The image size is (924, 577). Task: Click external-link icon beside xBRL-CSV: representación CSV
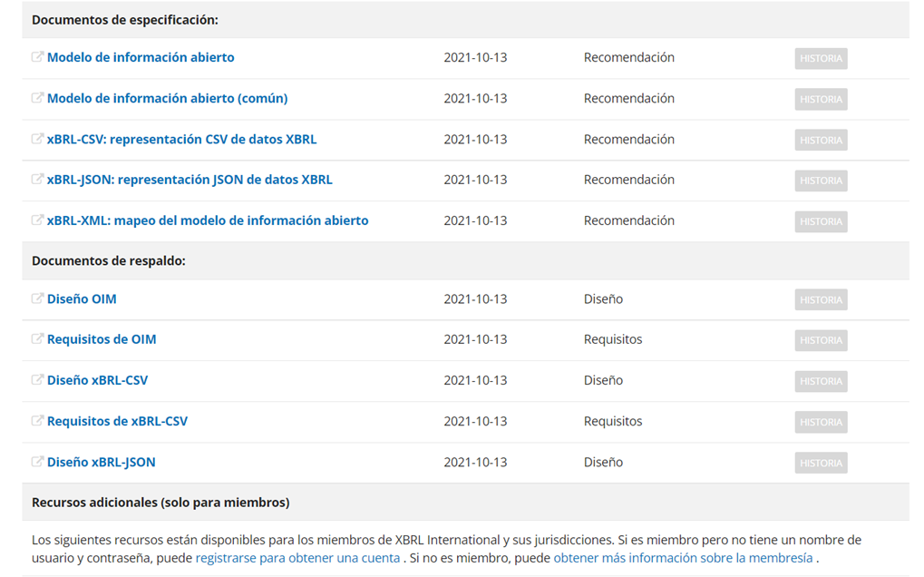pos(37,139)
